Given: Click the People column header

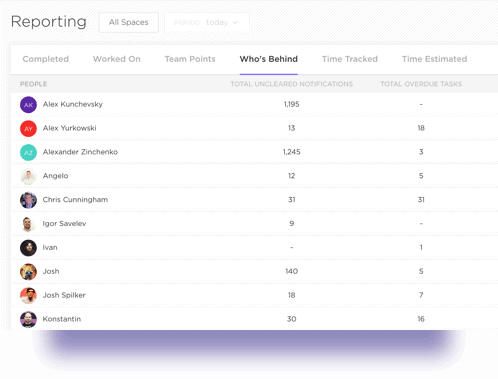Looking at the screenshot, I should [x=33, y=84].
